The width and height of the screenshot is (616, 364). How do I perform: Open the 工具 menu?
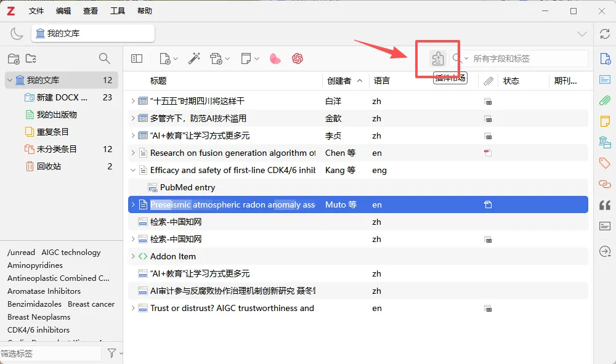[117, 10]
